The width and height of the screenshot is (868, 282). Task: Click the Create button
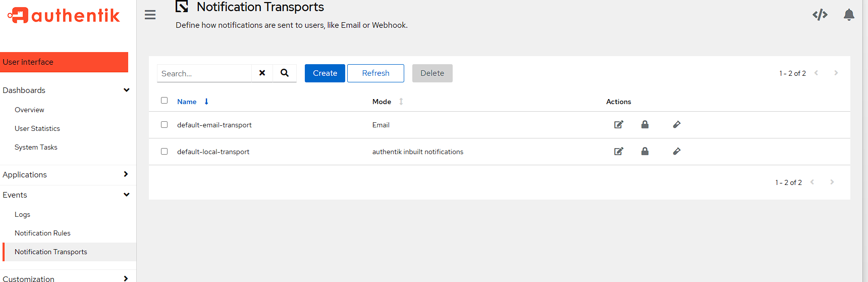pyautogui.click(x=324, y=73)
